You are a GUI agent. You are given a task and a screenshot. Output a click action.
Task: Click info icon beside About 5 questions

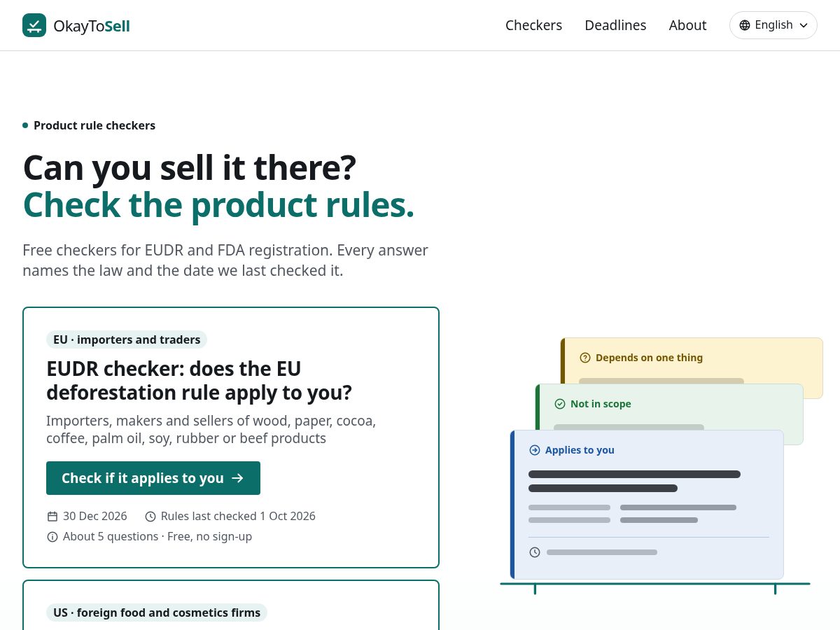[52, 537]
